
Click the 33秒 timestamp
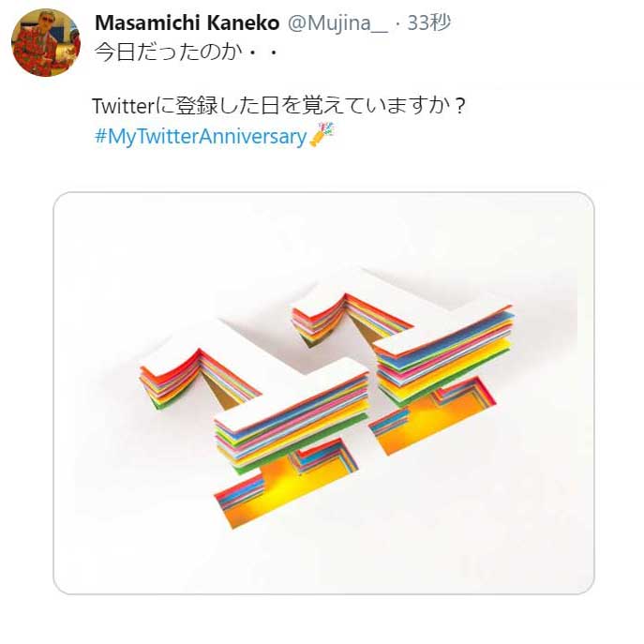pyautogui.click(x=428, y=23)
